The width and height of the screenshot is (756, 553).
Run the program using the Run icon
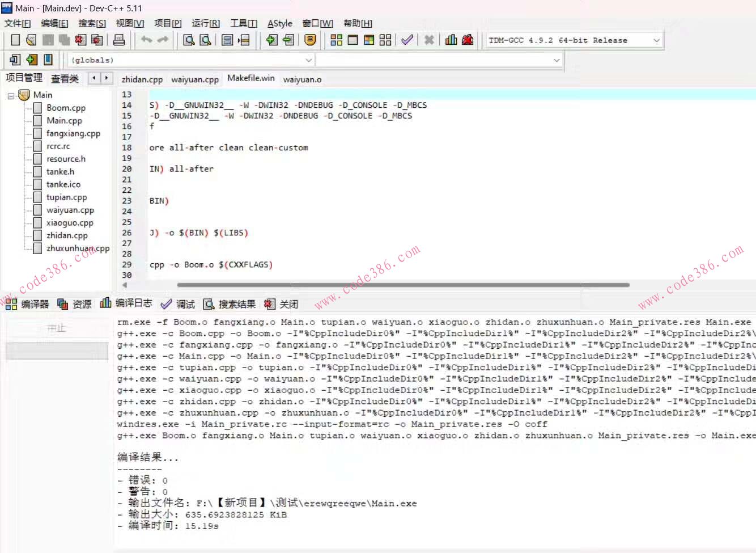click(x=352, y=40)
